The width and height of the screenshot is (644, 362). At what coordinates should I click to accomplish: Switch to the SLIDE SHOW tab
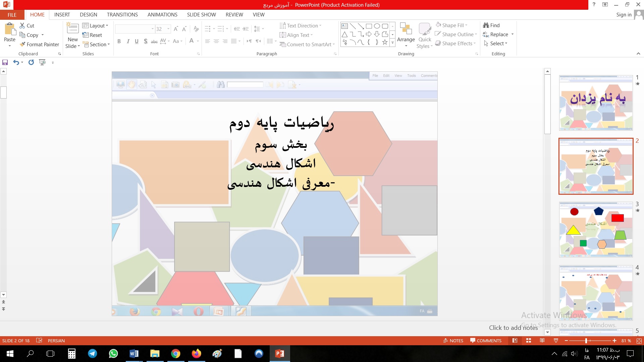(201, 15)
